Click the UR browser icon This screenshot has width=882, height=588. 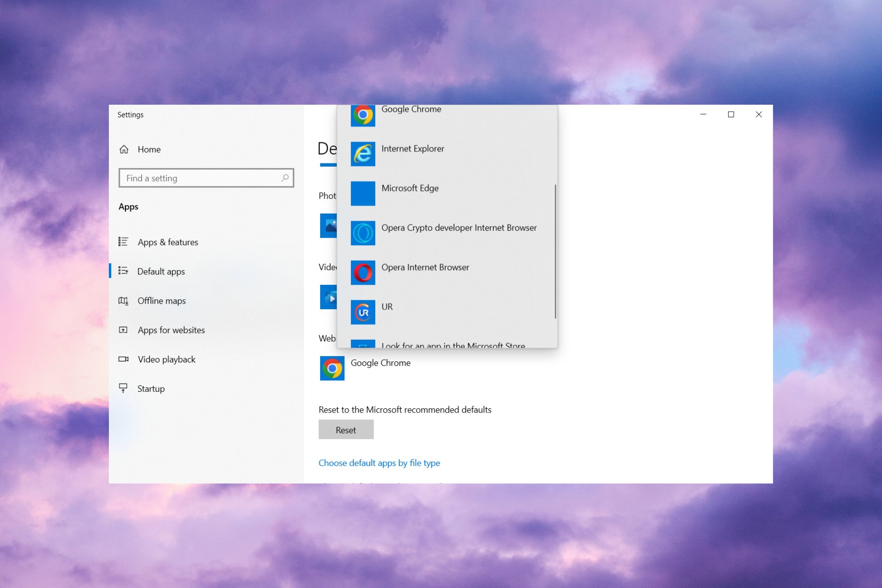(x=363, y=312)
